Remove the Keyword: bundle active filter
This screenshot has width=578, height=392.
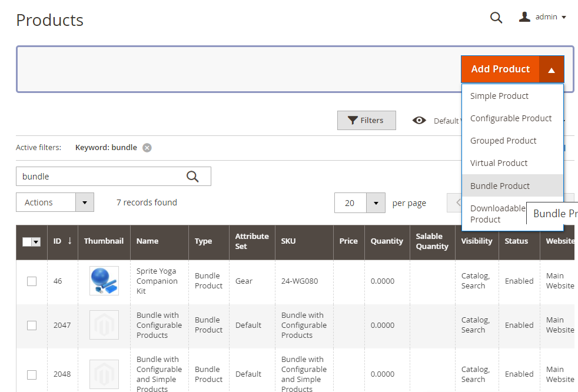point(147,148)
